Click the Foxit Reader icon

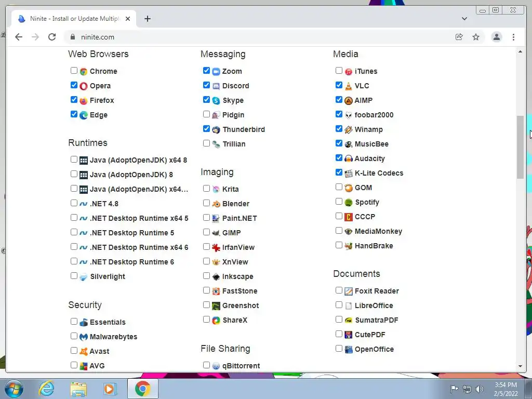click(349, 291)
